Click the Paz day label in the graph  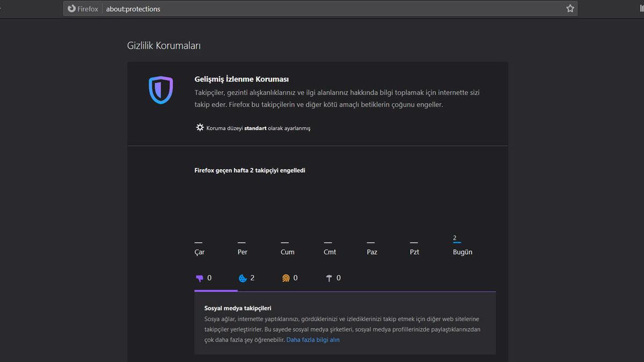pyautogui.click(x=371, y=252)
